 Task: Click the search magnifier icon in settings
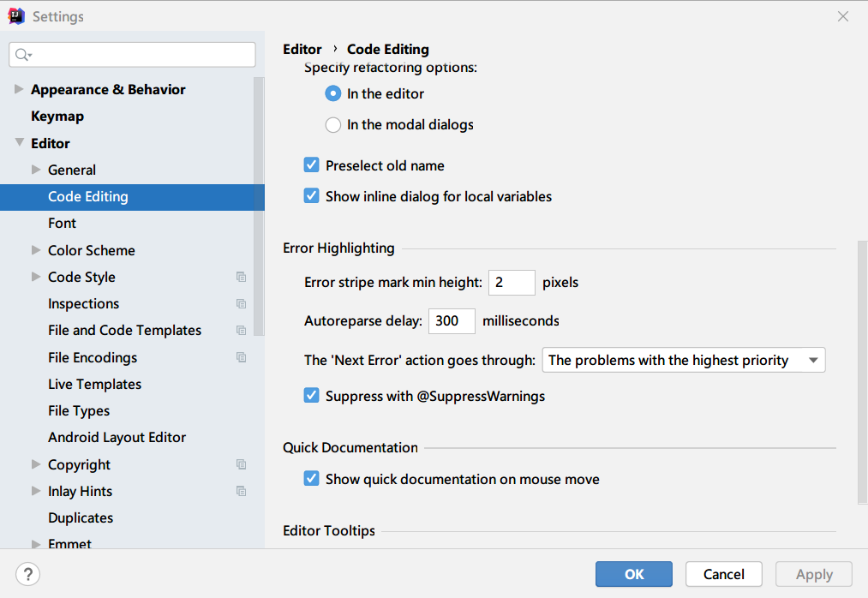pyautogui.click(x=23, y=55)
